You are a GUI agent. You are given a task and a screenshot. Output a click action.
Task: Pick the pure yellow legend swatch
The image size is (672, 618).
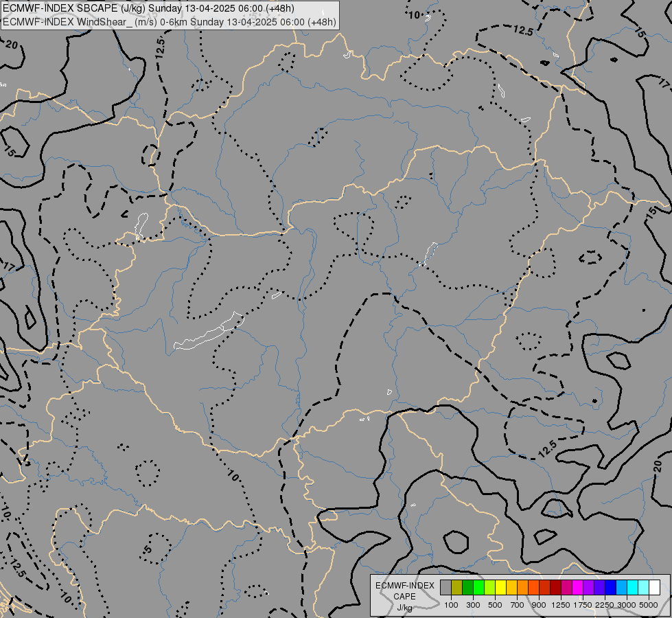[x=500, y=587]
